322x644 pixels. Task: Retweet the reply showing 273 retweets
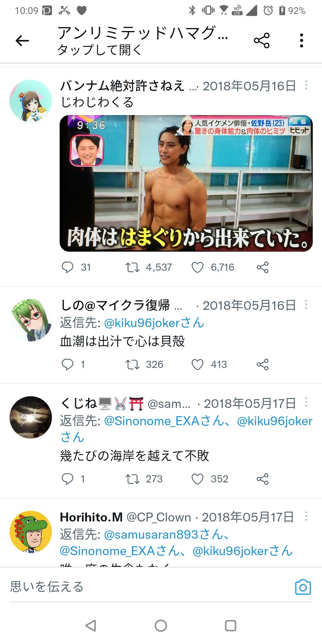132,479
